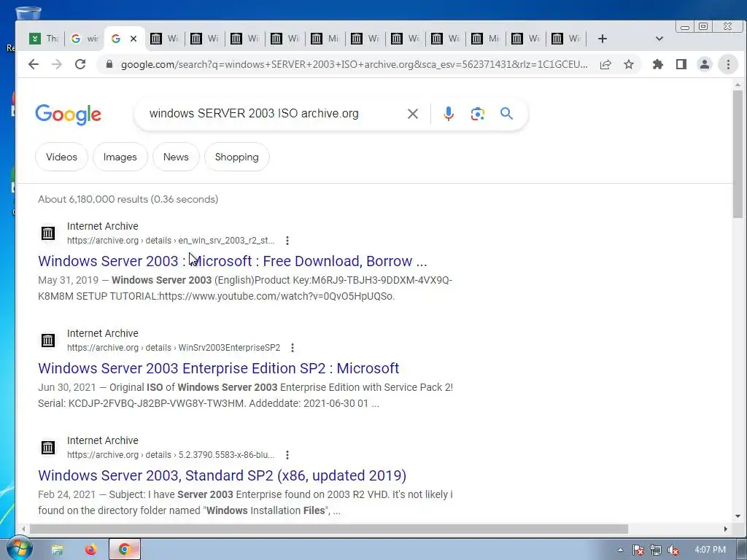Viewport: 747px width, 560px height.
Task: Open the Chrome profile avatar menu
Action: point(705,64)
